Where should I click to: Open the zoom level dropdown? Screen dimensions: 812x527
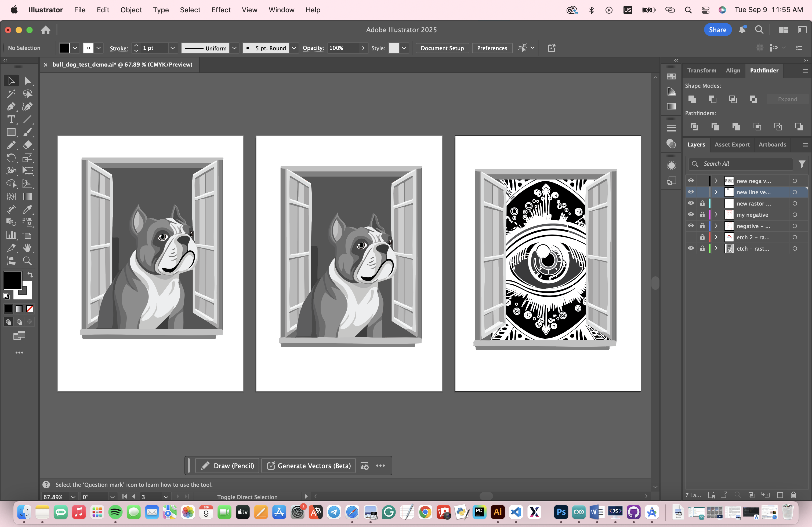(73, 497)
